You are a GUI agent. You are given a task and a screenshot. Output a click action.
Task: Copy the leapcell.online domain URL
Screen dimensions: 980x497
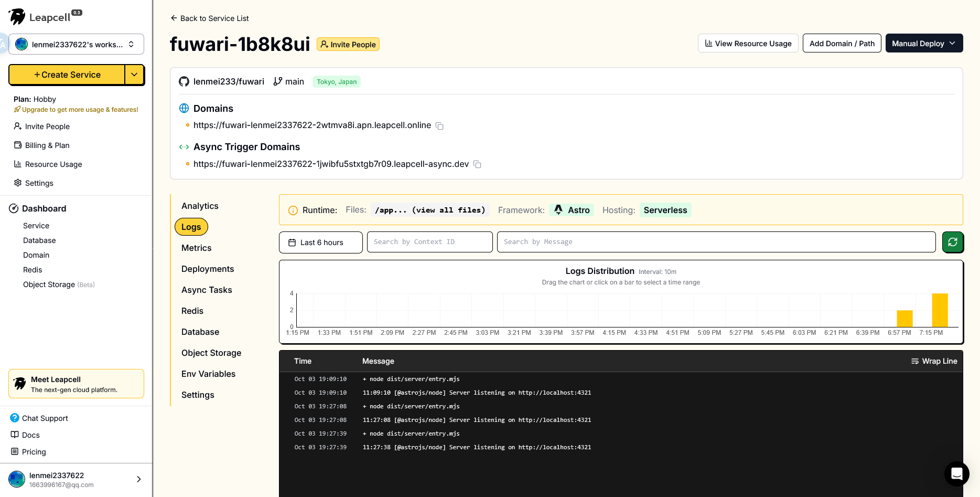439,126
